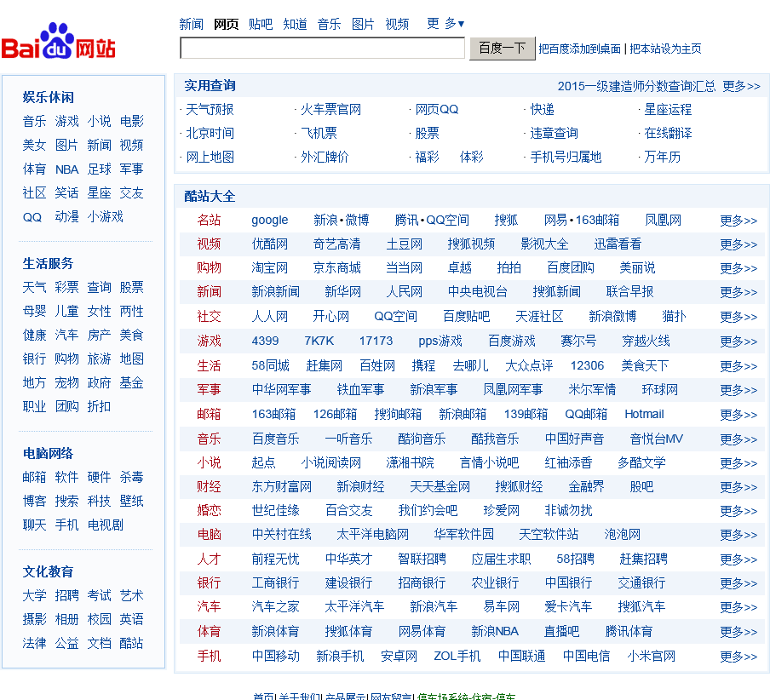Image resolution: width=770 pixels, height=700 pixels.
Task: Click 把百度添加到桌面 link
Action: (x=579, y=49)
